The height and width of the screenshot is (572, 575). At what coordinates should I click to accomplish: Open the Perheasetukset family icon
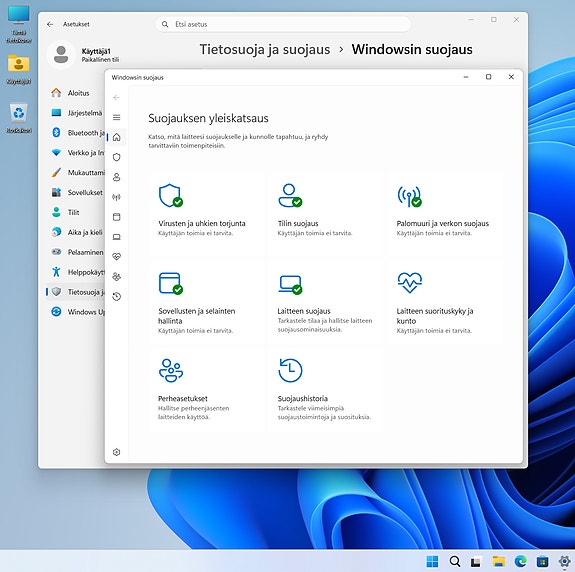171,370
